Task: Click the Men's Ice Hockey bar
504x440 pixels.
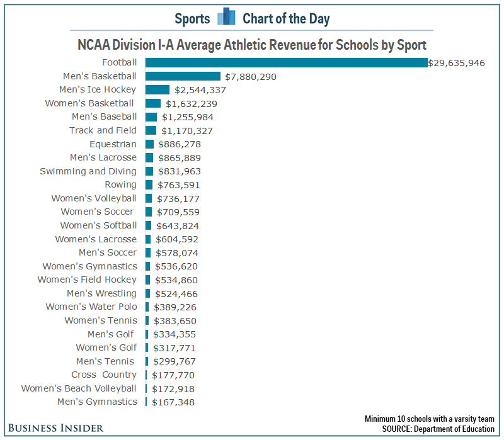Action: tap(157, 90)
